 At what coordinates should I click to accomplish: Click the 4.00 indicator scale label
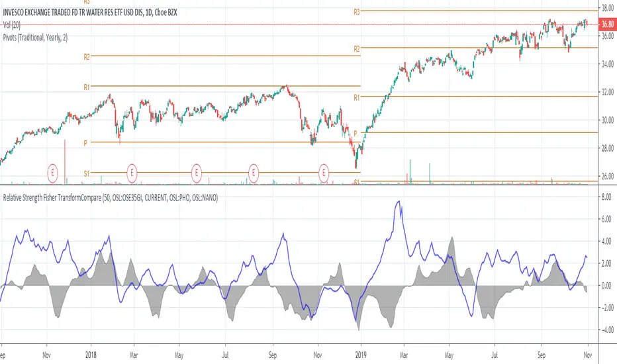pyautogui.click(x=606, y=241)
